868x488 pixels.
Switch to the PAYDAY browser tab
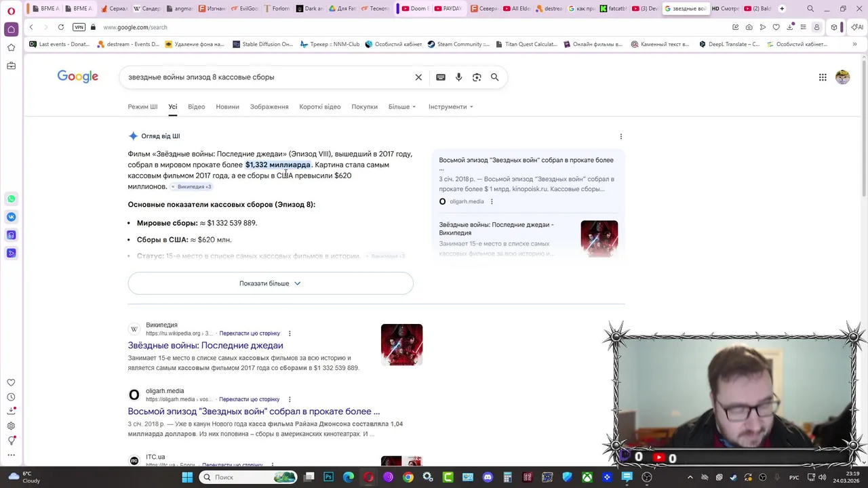pos(448,9)
